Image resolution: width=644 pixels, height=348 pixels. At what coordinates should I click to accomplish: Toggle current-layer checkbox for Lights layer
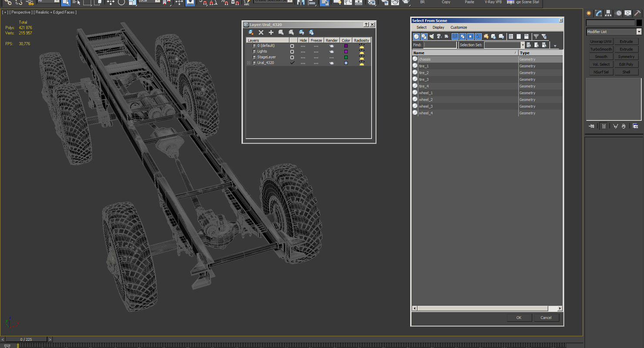[292, 51]
